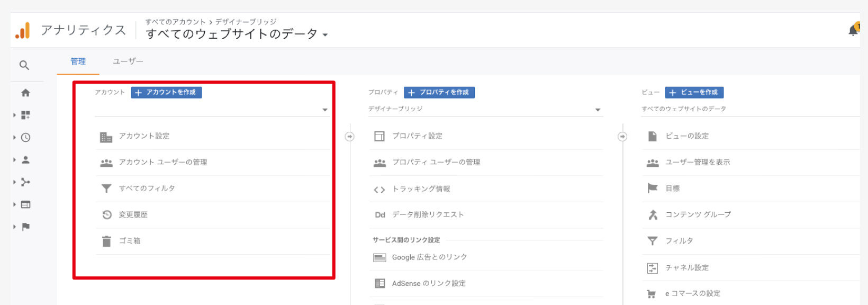Image resolution: width=868 pixels, height=305 pixels.
Task: Open the notifications bell icon
Action: tap(853, 30)
